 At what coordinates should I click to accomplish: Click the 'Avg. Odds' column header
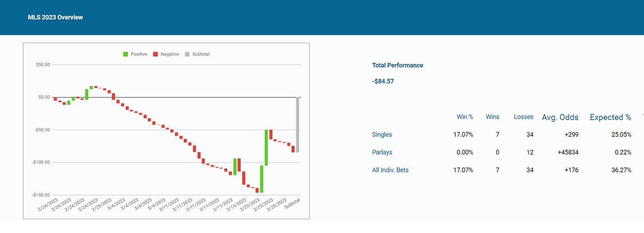pos(560,117)
